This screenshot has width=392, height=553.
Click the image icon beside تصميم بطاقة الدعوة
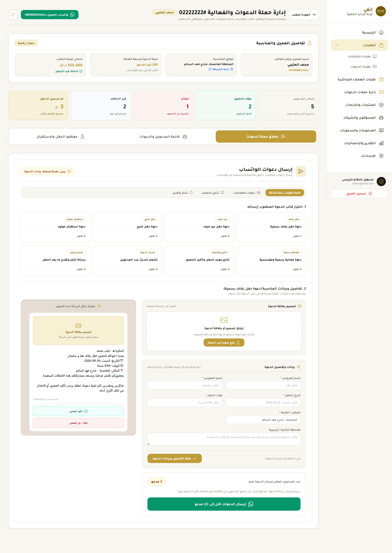300,306
